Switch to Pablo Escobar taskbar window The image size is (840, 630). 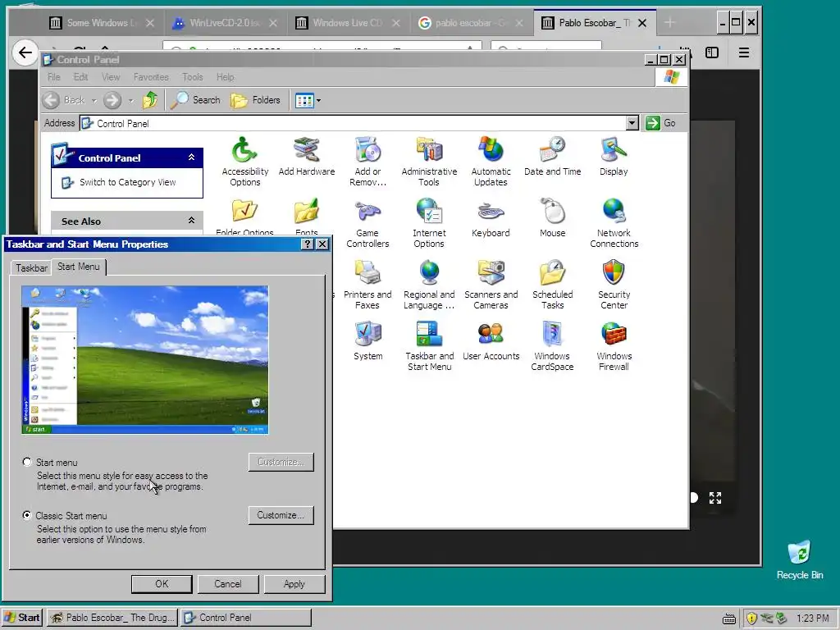[x=112, y=618]
